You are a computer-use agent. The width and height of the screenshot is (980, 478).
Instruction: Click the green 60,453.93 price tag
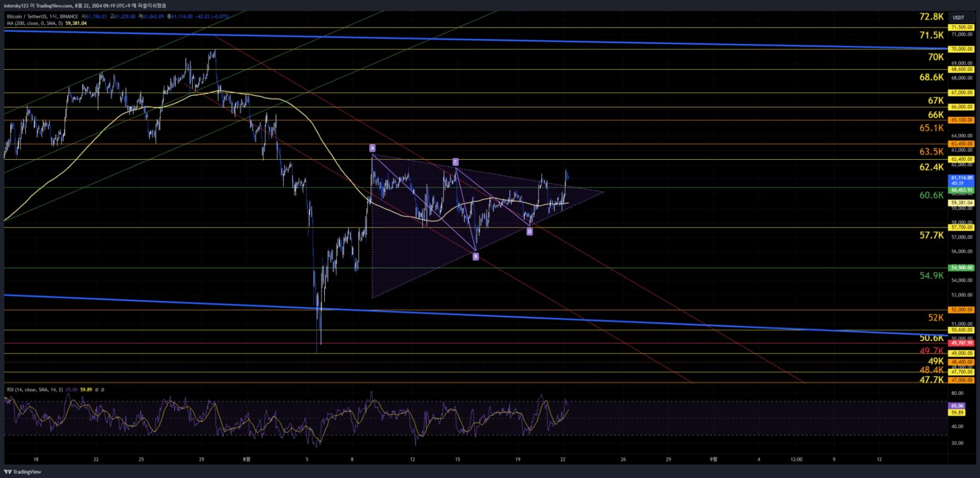[x=961, y=190]
